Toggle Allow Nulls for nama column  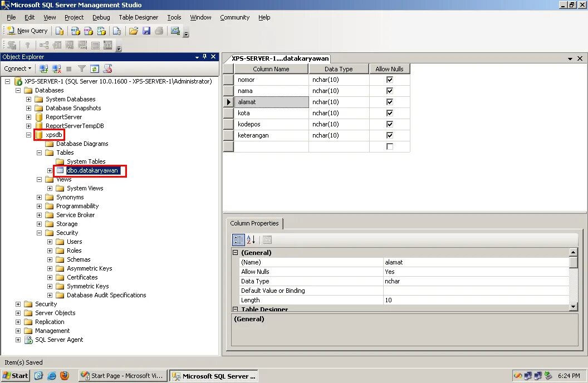390,91
